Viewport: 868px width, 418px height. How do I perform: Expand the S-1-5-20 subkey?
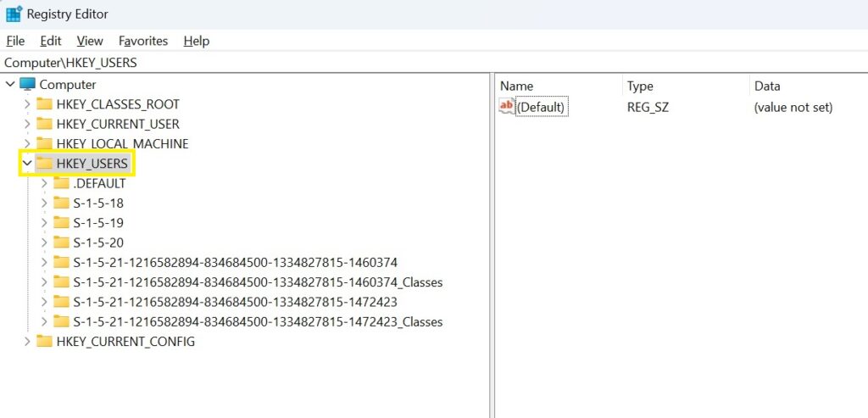pyautogui.click(x=44, y=242)
